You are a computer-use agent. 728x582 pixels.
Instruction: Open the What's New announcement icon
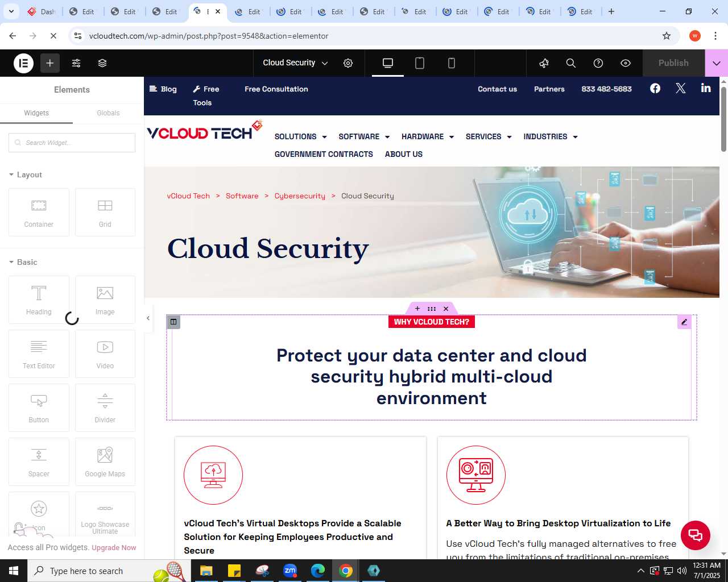(x=544, y=63)
